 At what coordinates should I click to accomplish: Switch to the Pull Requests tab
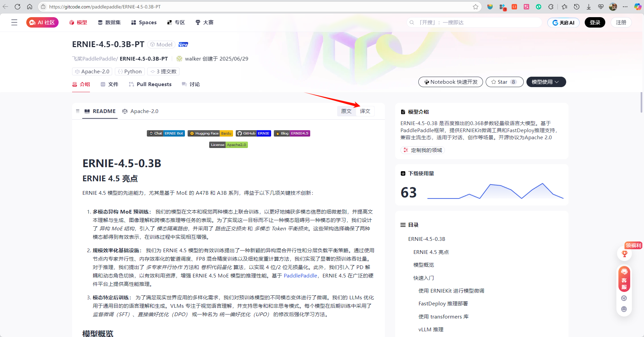pos(150,84)
